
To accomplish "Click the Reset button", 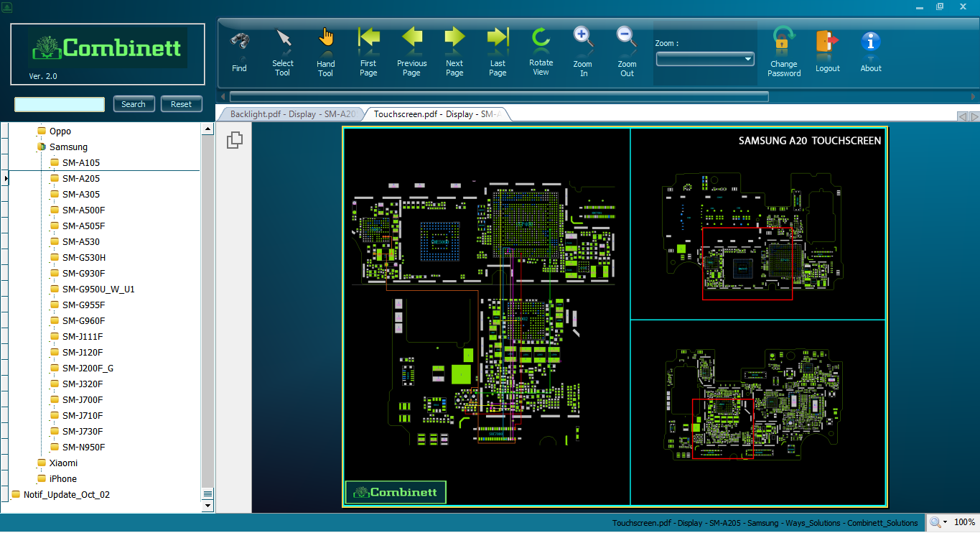I will pos(182,104).
